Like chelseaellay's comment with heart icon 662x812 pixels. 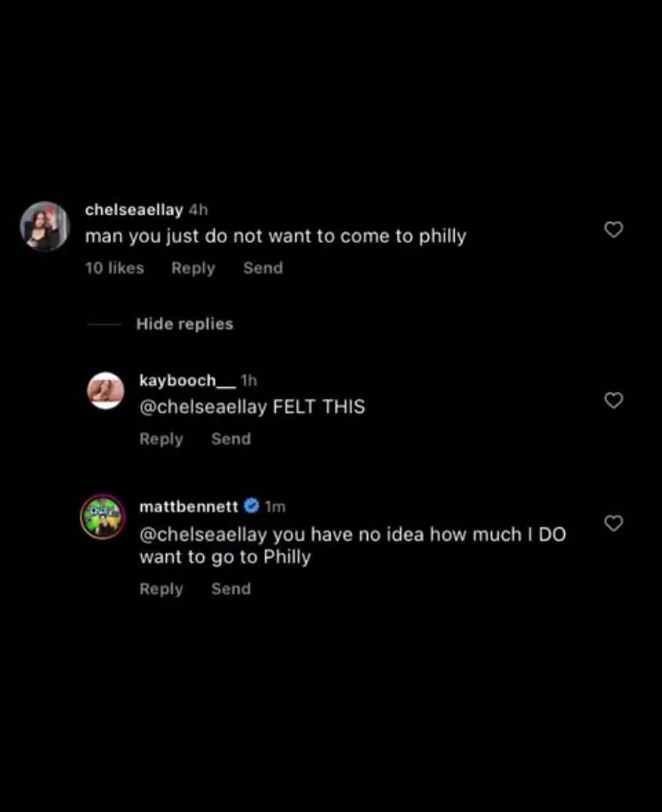click(x=614, y=230)
